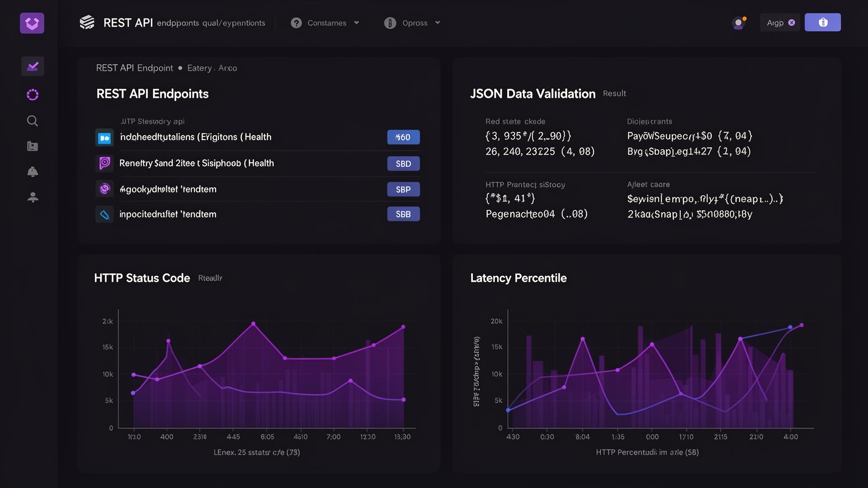This screenshot has width=868, height=488.
Task: Click the purple app logo icon
Action: click(32, 23)
